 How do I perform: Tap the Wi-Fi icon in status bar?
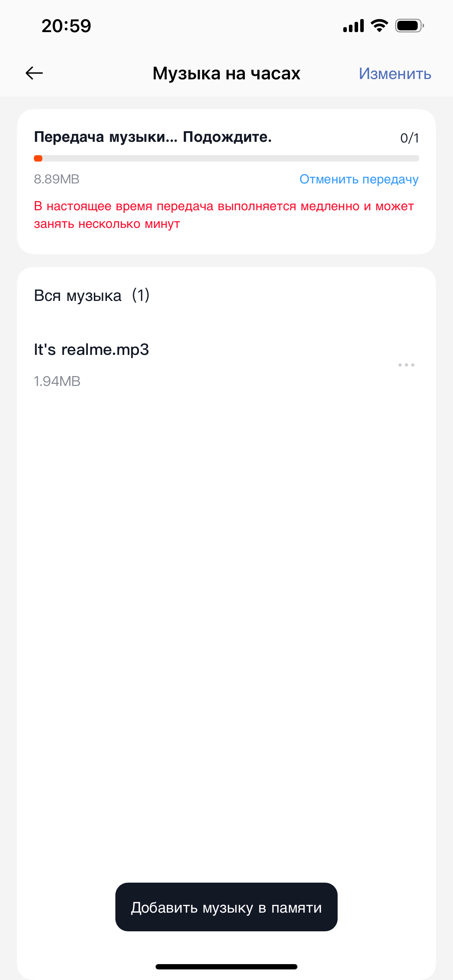coord(379,26)
